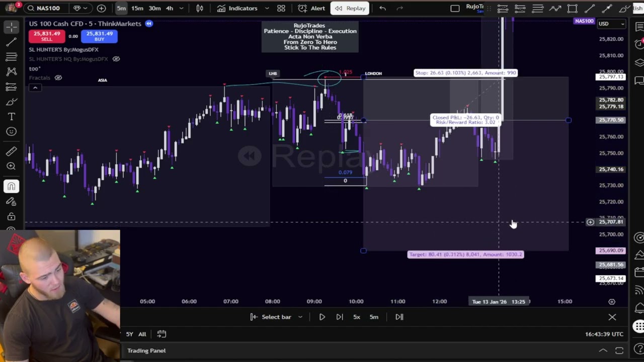Step replay forward one bar
This screenshot has height=362, width=644.
tap(340, 317)
